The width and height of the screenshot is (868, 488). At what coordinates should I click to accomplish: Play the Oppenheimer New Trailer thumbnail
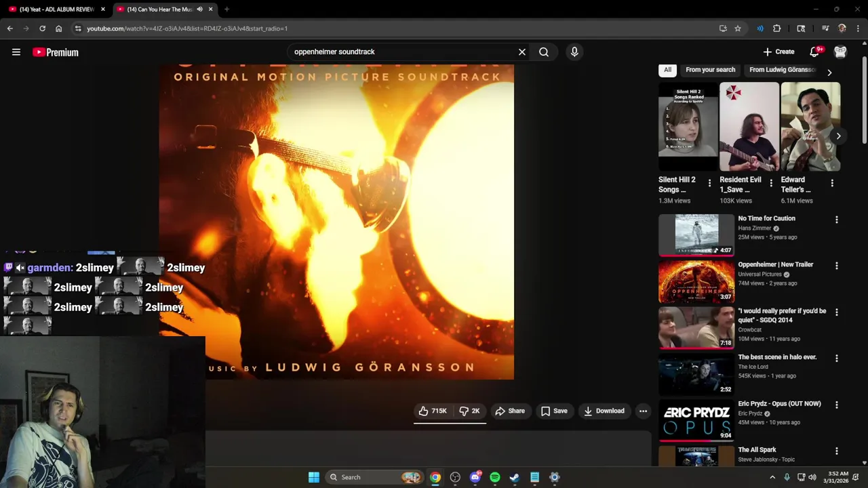pyautogui.click(x=696, y=281)
